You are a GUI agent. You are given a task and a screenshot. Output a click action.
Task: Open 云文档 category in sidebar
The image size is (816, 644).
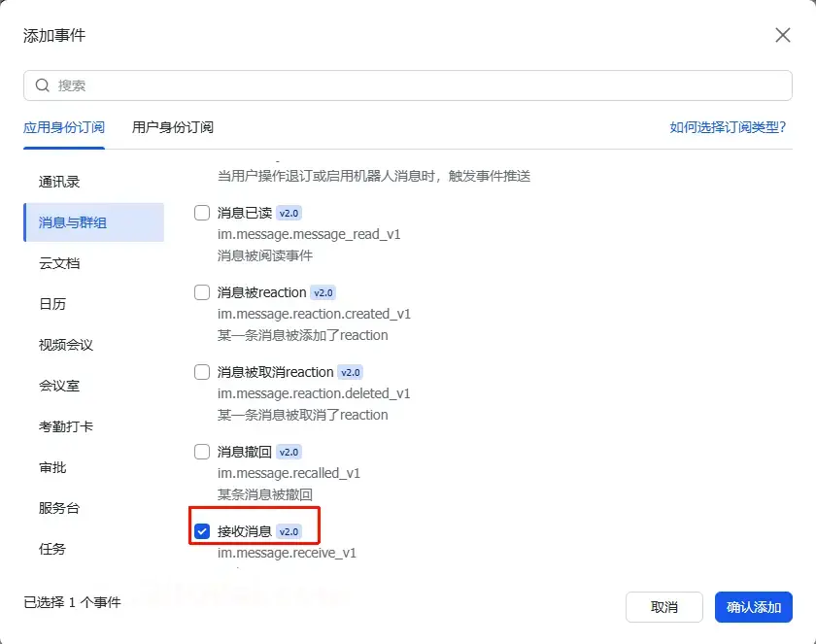(x=59, y=263)
